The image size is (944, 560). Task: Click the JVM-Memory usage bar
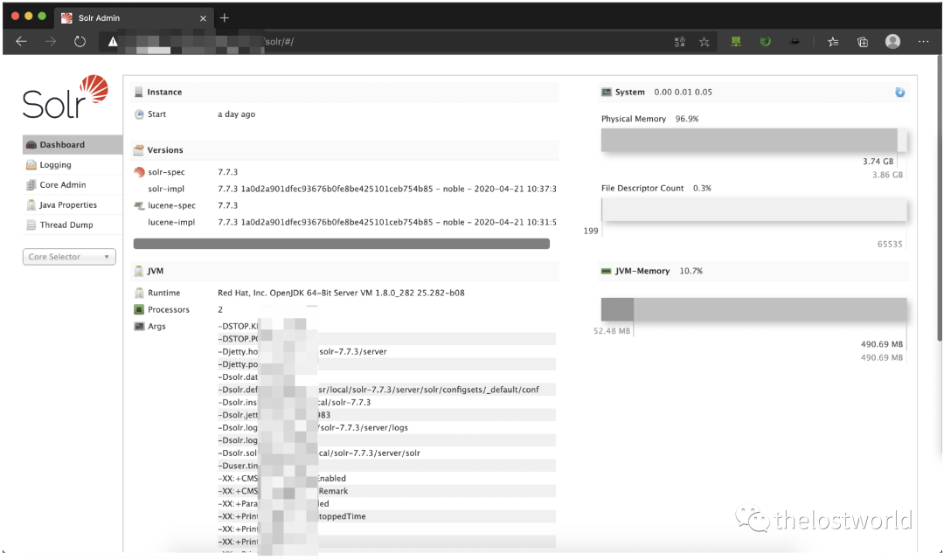tap(753, 309)
